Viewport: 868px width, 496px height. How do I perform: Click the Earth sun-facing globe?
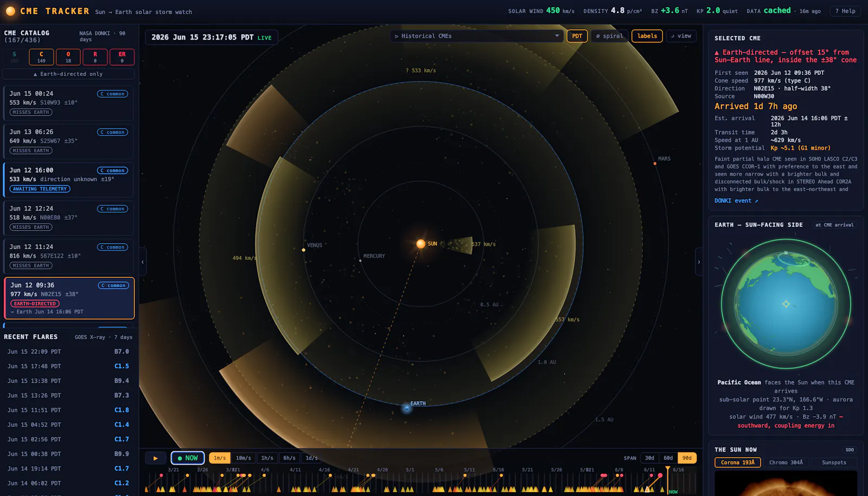click(x=786, y=304)
